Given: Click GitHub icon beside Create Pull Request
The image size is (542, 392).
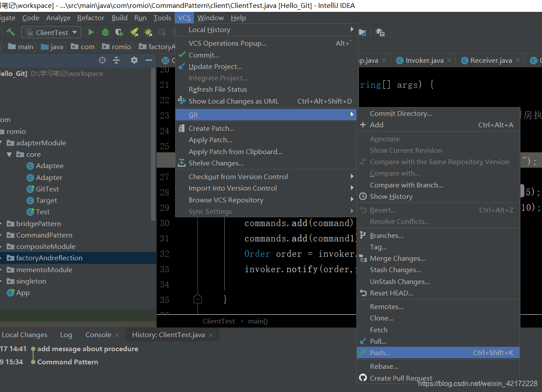Looking at the screenshot, I should click(363, 378).
